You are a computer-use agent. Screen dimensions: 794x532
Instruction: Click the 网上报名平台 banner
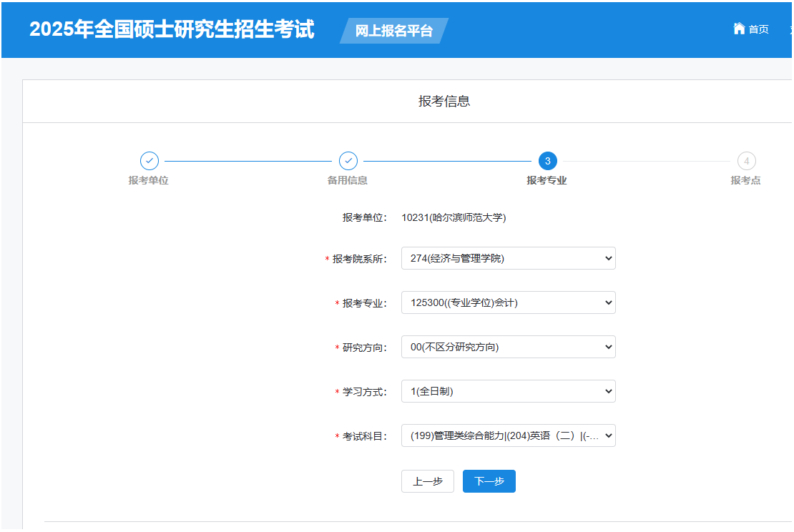coord(392,31)
